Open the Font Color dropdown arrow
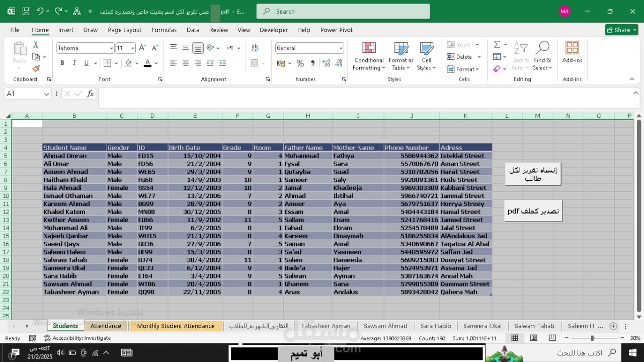The image size is (644, 362). [x=156, y=63]
